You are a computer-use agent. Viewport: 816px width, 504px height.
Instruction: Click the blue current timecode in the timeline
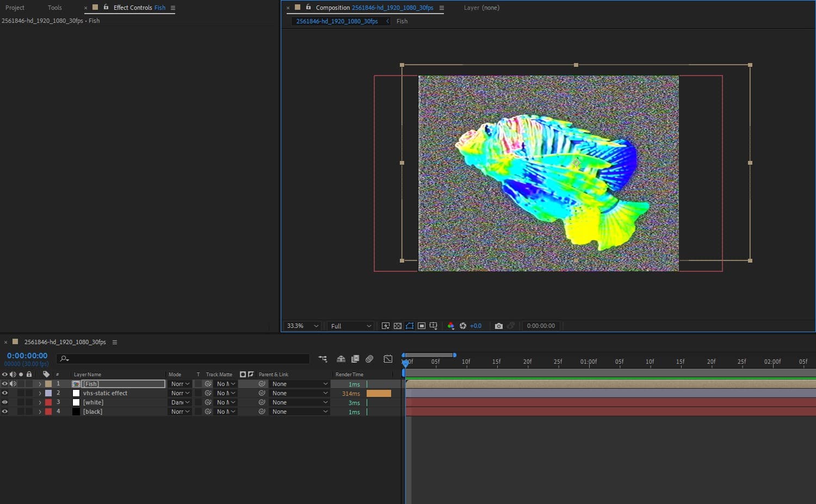[x=27, y=356]
